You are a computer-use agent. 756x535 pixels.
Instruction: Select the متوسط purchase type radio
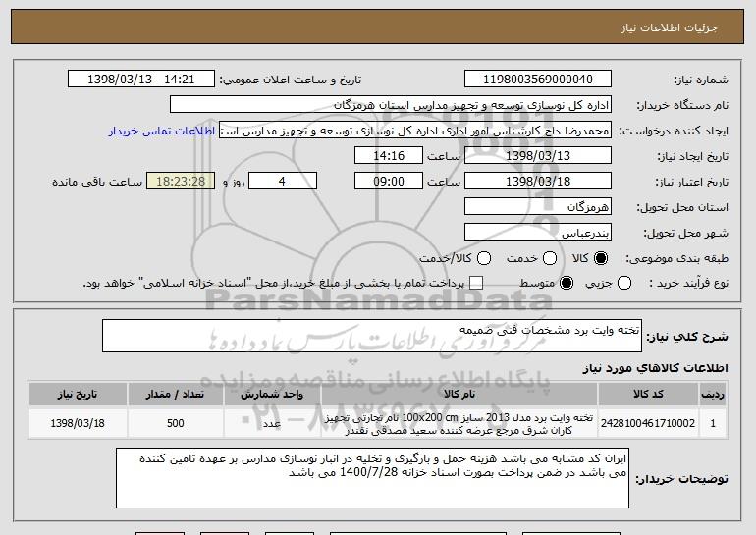tap(567, 283)
